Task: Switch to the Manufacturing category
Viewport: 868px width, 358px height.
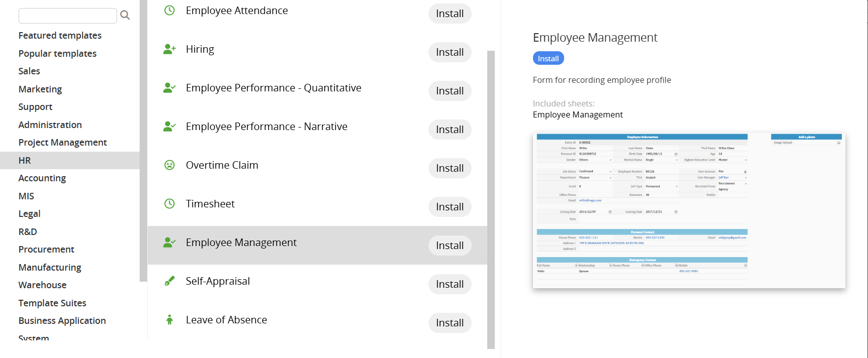Action: click(50, 268)
